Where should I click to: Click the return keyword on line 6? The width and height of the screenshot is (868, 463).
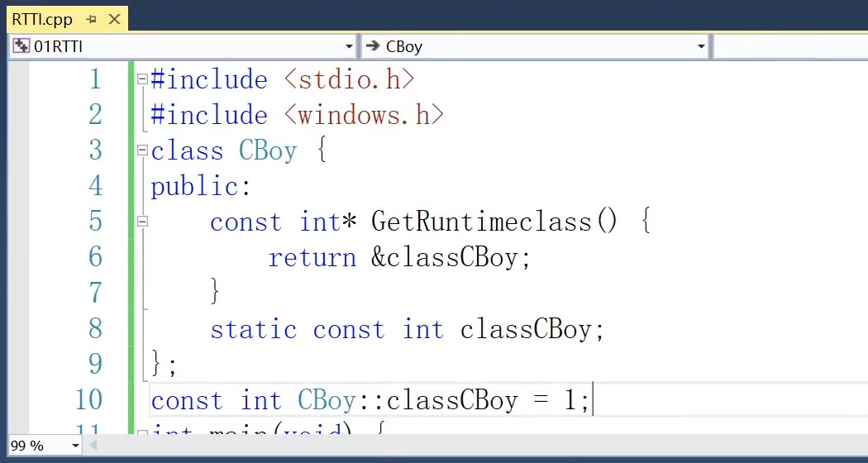tap(312, 258)
